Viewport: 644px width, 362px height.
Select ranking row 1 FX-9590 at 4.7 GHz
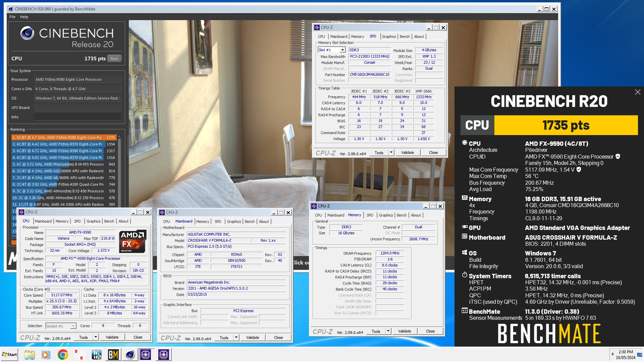(x=64, y=137)
